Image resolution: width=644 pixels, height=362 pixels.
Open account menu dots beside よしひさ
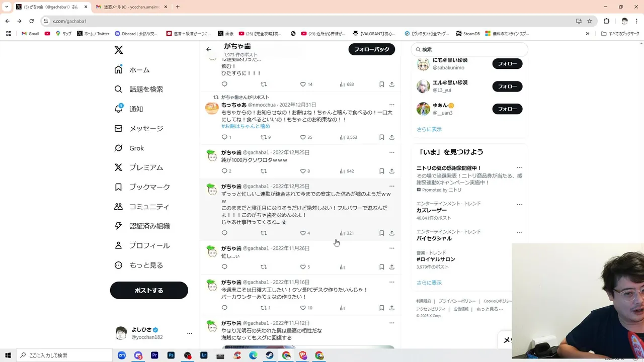coord(190,333)
